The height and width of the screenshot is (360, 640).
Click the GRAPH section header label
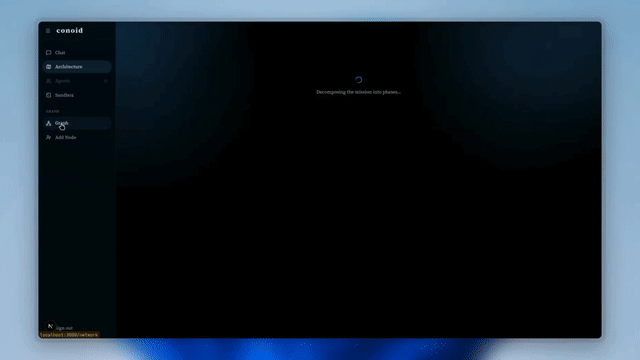(x=53, y=111)
